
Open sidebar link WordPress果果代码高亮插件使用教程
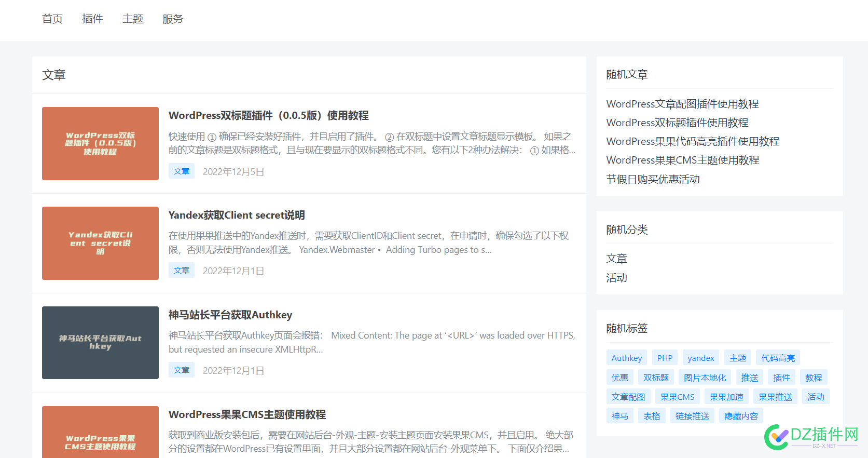click(x=693, y=141)
